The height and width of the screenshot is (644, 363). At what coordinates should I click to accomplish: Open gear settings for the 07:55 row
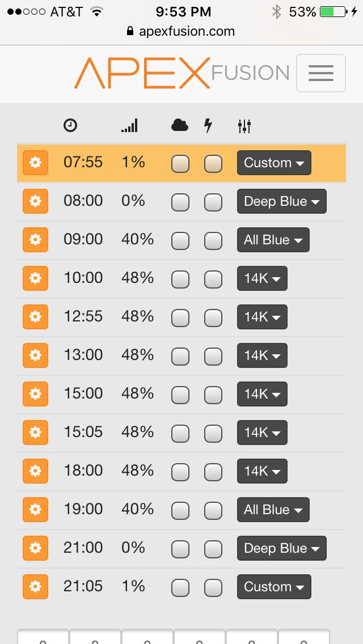[x=35, y=163]
